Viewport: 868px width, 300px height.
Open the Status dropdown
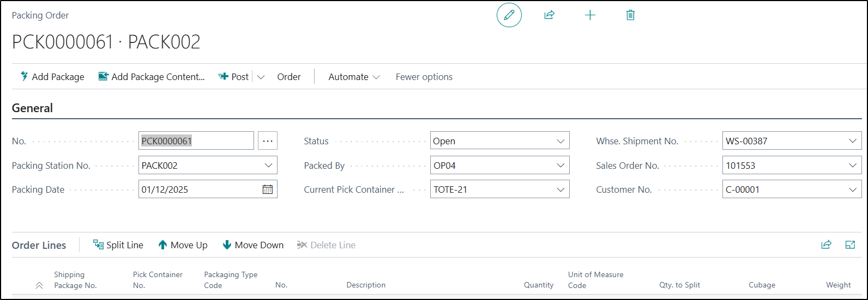pos(560,141)
